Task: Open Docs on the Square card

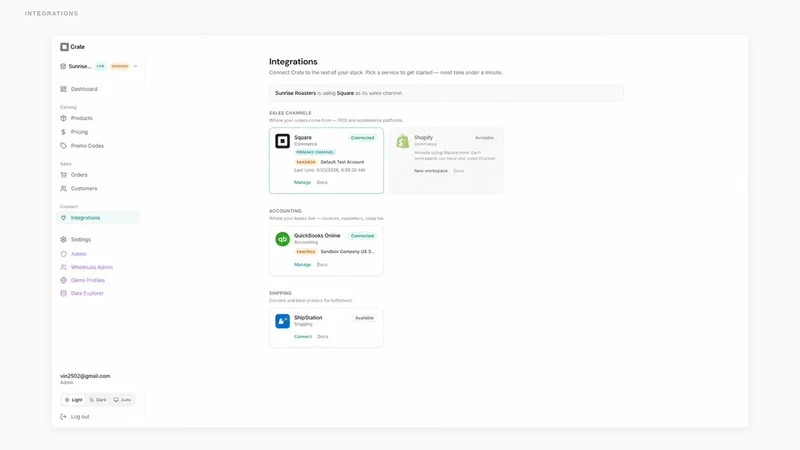Action: pyautogui.click(x=322, y=182)
